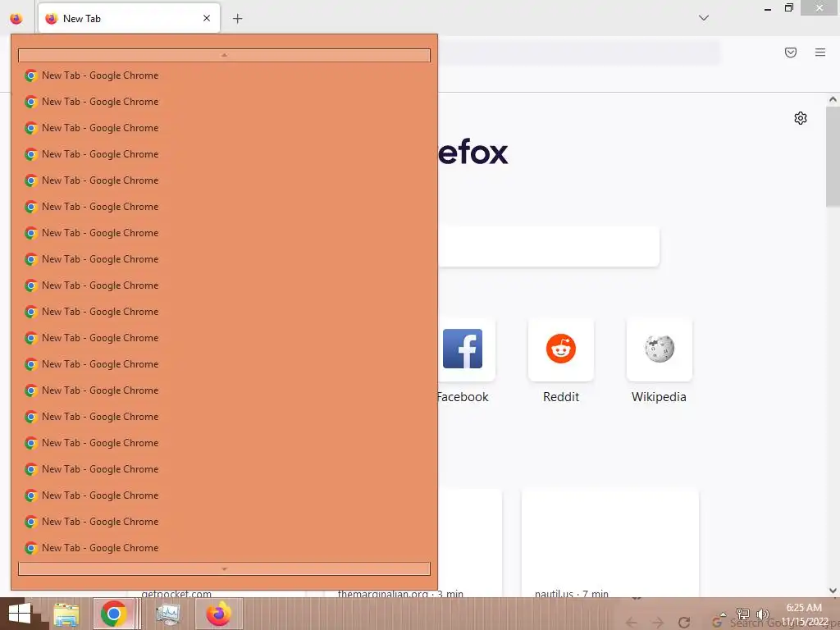This screenshot has height=630, width=840.
Task: Open the Reddit shortcut tile
Action: tap(561, 349)
